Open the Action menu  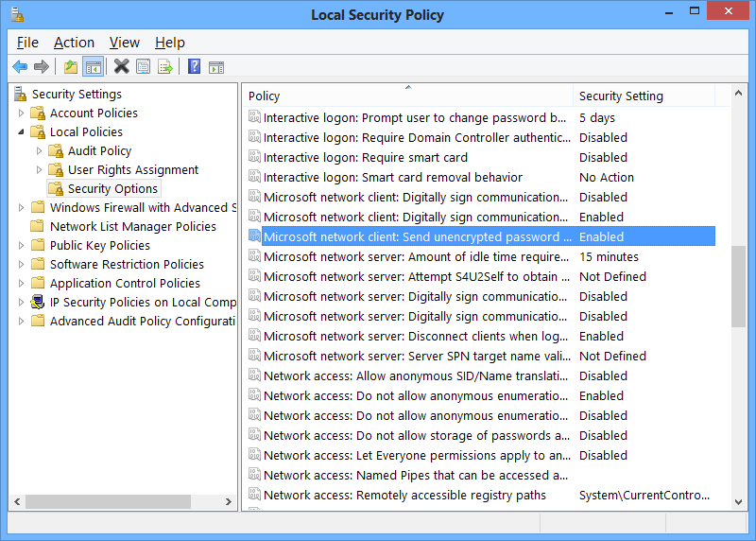point(74,43)
